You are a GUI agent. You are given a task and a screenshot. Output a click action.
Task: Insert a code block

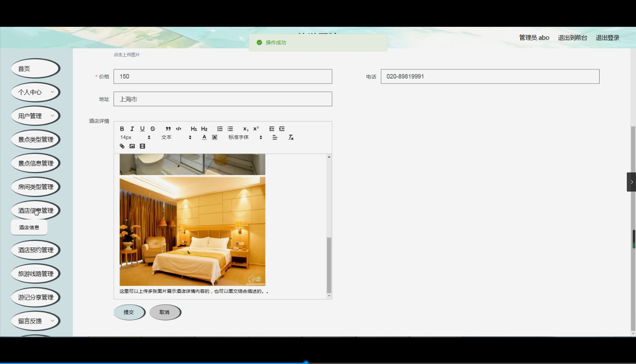[179, 129]
